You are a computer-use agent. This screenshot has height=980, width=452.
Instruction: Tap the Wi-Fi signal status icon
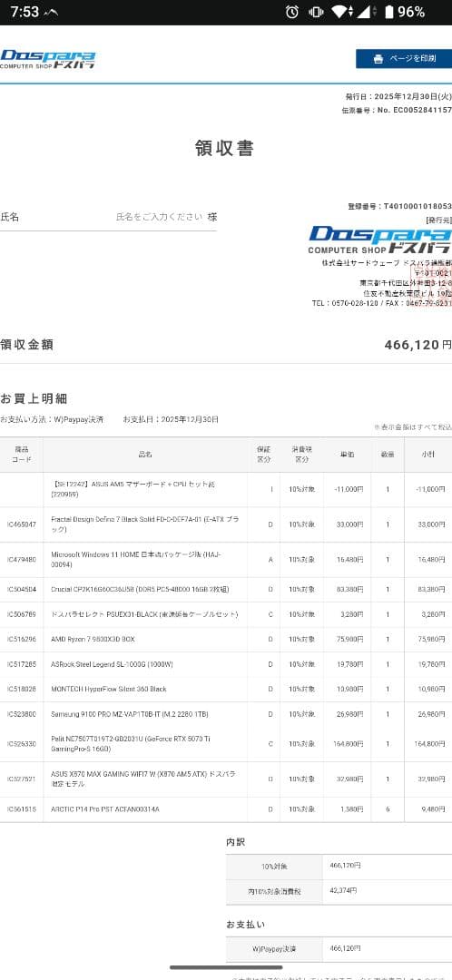coord(342,12)
